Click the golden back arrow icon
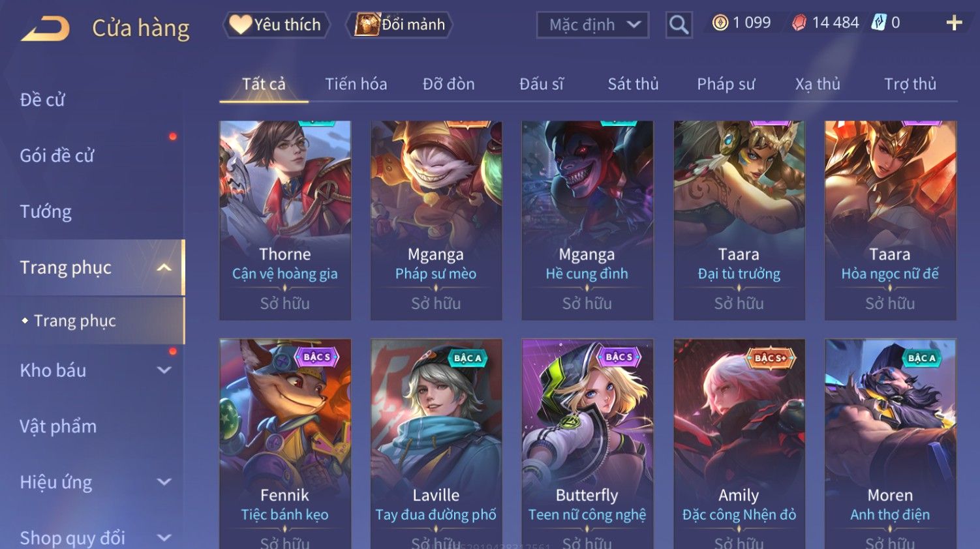 point(45,29)
